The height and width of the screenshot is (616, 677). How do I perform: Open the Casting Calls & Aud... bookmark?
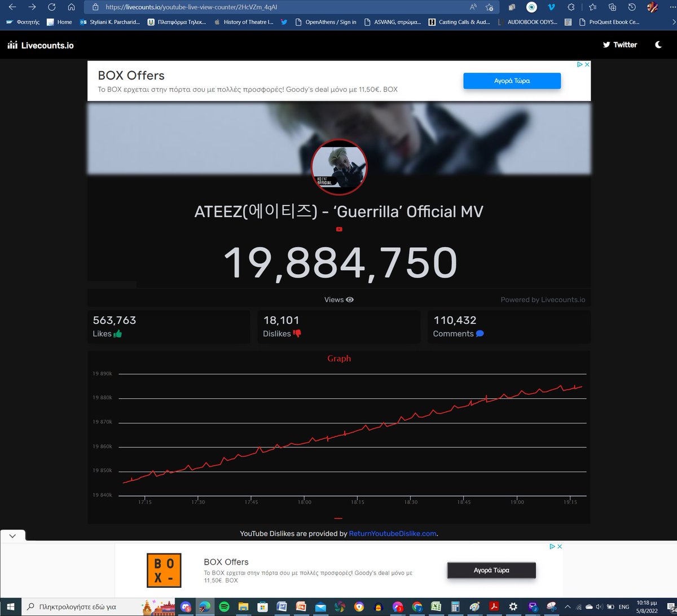click(x=459, y=22)
